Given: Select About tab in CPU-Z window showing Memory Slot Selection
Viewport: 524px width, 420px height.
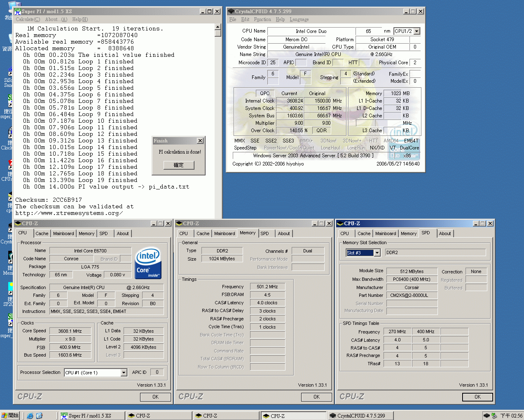Looking at the screenshot, I should 445,233.
